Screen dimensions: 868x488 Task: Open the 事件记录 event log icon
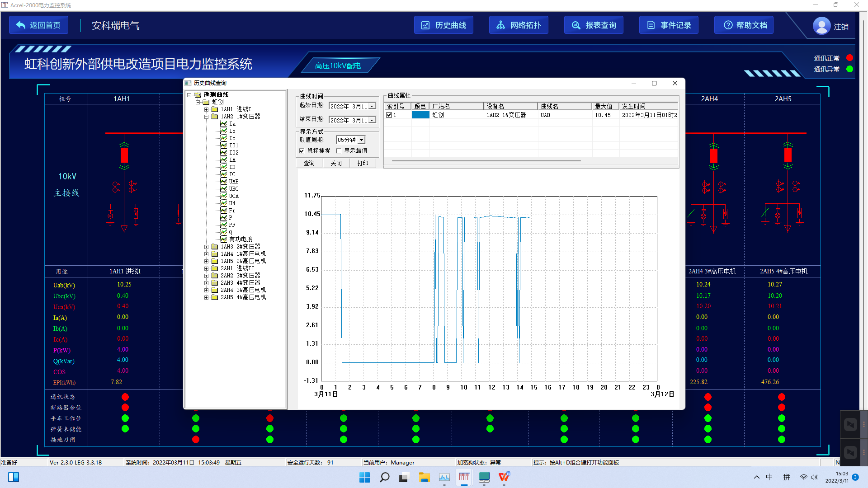pyautogui.click(x=651, y=25)
